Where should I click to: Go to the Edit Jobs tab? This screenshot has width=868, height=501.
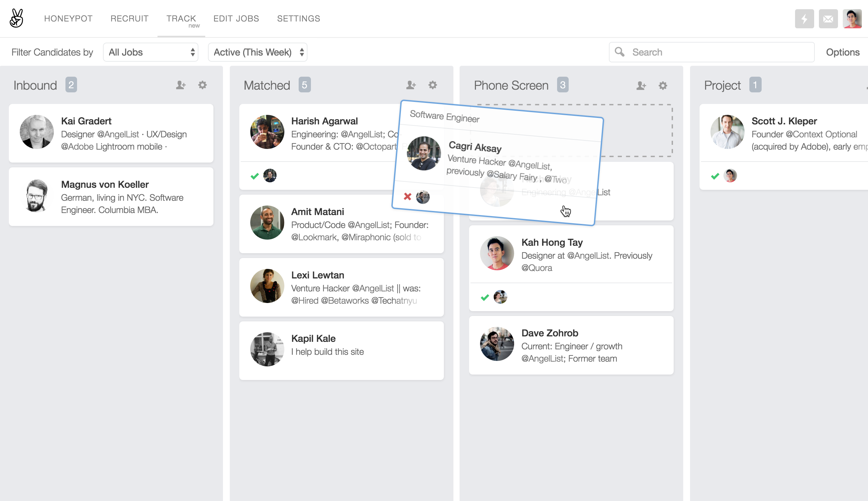236,19
